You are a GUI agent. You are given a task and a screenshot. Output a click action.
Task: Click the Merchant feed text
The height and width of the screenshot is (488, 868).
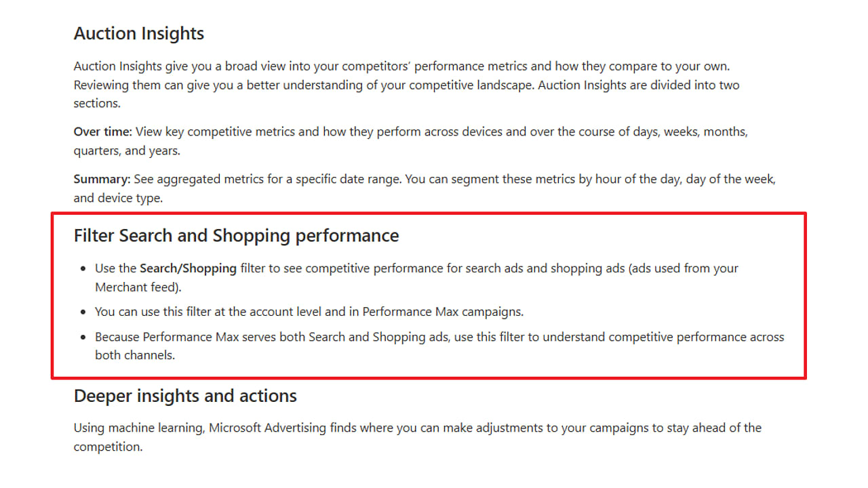point(137,287)
